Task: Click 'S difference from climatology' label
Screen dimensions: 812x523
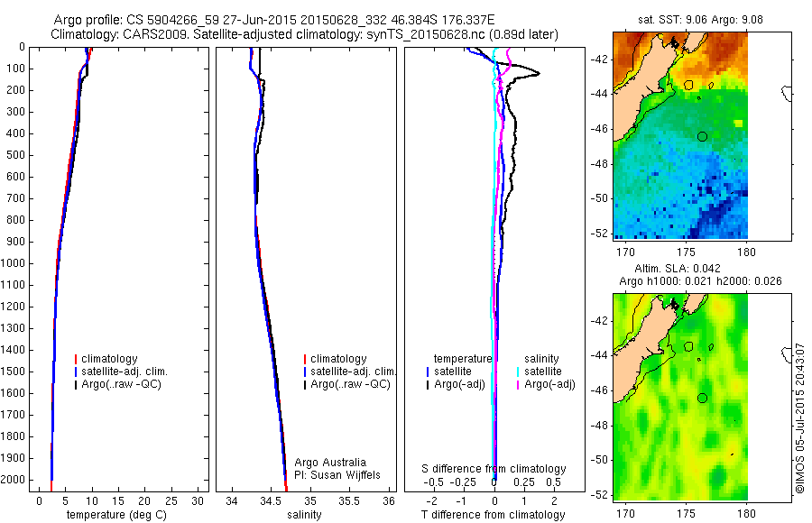Action: click(494, 469)
